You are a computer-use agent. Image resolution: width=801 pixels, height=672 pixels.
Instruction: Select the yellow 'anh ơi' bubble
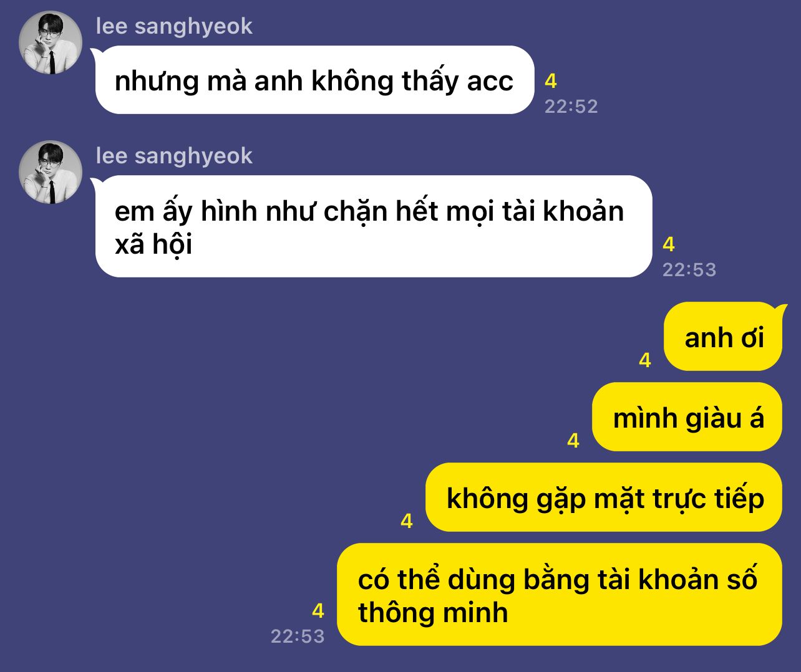723,337
